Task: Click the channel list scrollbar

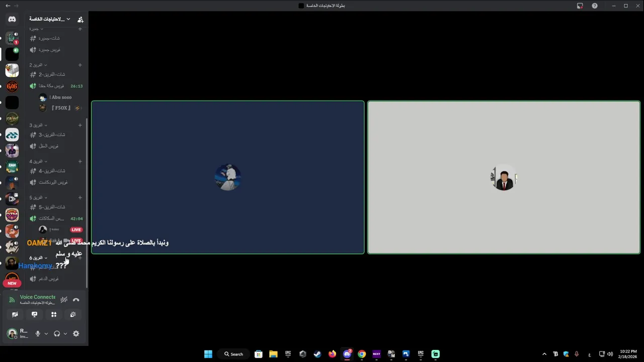Action: (87, 203)
